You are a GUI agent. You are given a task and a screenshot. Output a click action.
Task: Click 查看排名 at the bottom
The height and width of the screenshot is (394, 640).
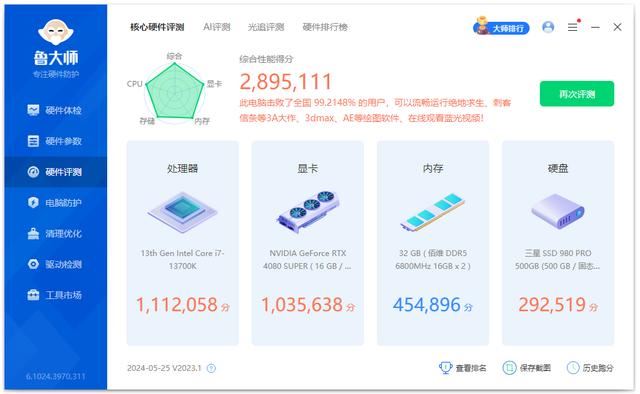coord(462,368)
